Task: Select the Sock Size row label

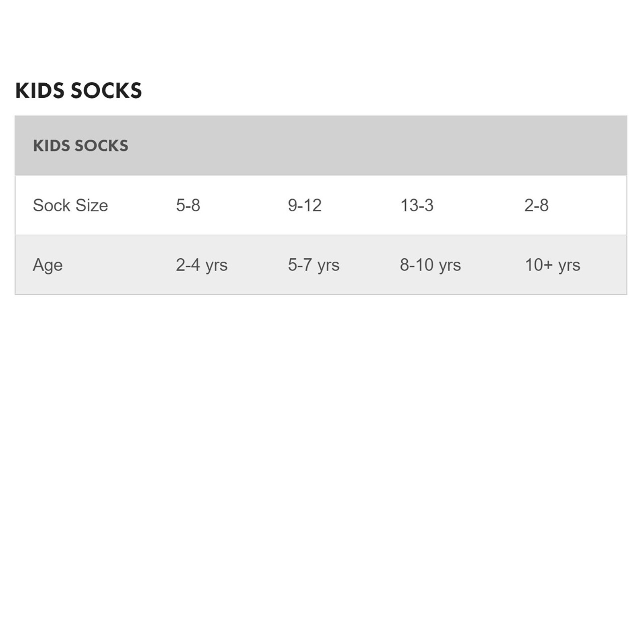Action: (70, 205)
